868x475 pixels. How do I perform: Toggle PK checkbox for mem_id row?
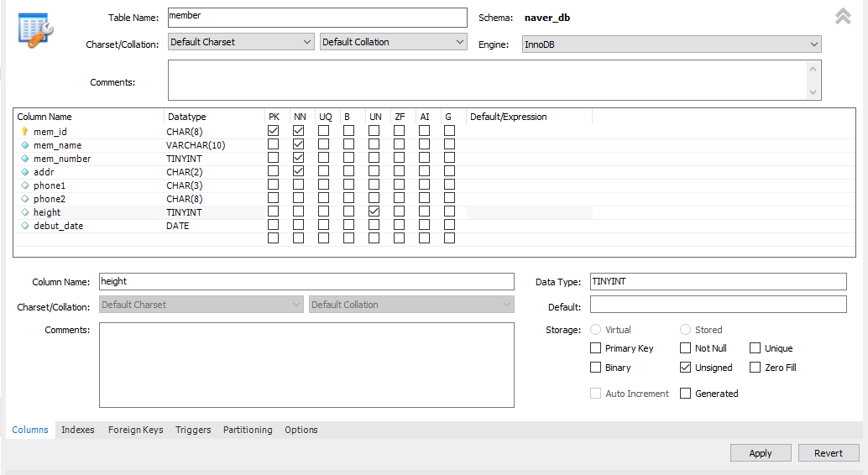pos(273,131)
